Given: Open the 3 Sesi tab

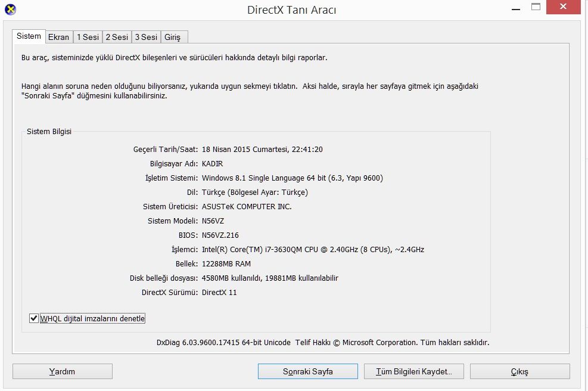Looking at the screenshot, I should pyautogui.click(x=146, y=37).
